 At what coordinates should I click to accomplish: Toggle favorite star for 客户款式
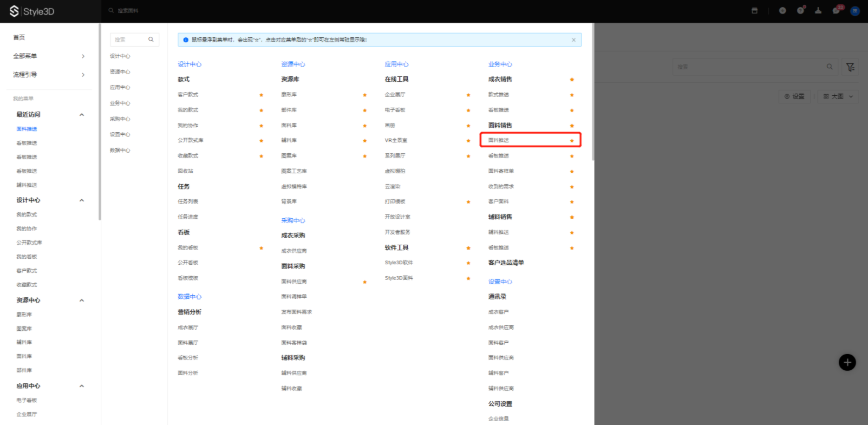(261, 95)
